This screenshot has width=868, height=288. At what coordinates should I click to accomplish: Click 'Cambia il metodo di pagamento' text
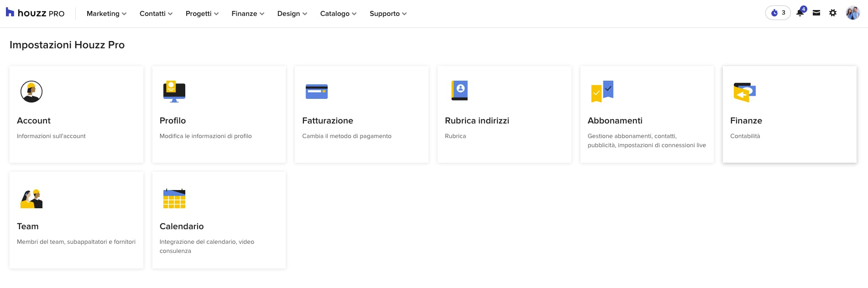pyautogui.click(x=347, y=136)
